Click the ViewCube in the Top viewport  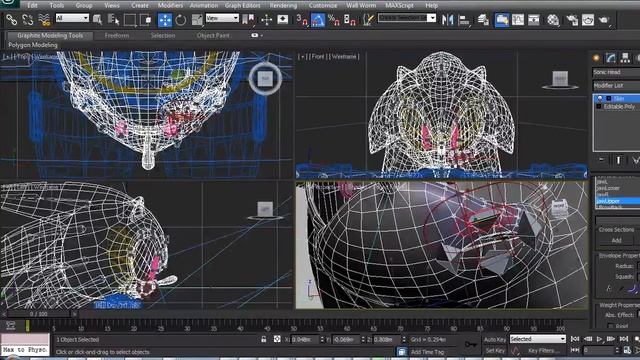click(265, 78)
